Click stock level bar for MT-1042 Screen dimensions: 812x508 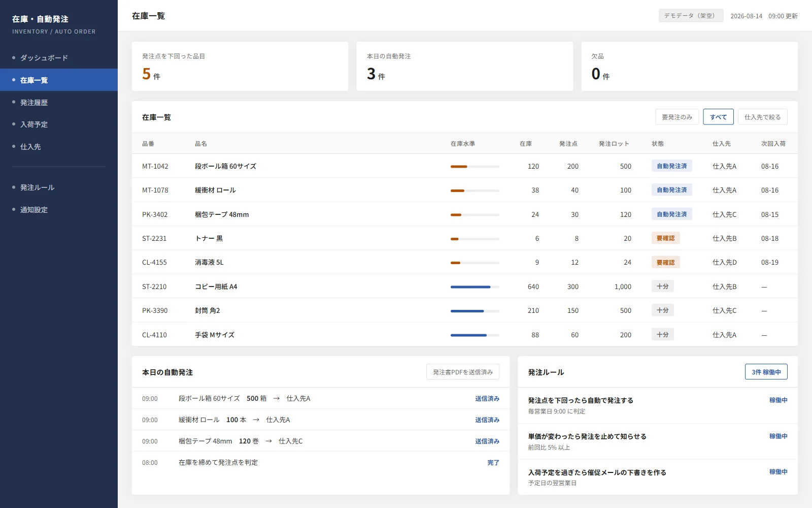475,166
